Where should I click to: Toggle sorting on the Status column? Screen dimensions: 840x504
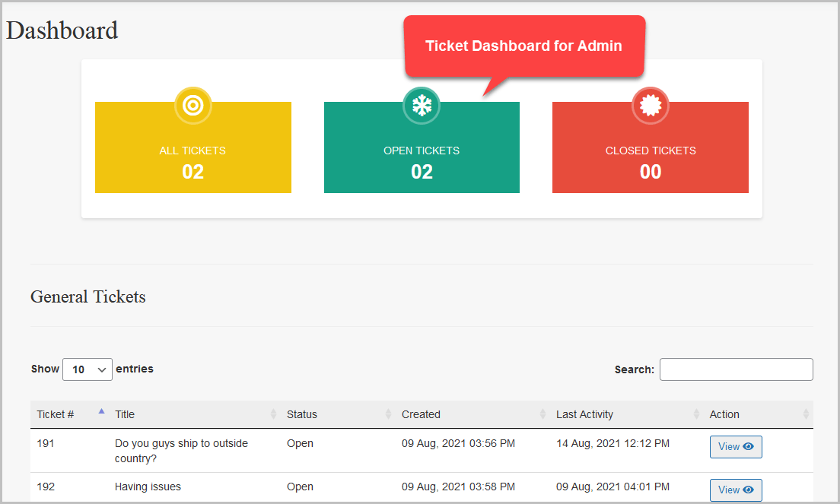coord(388,414)
